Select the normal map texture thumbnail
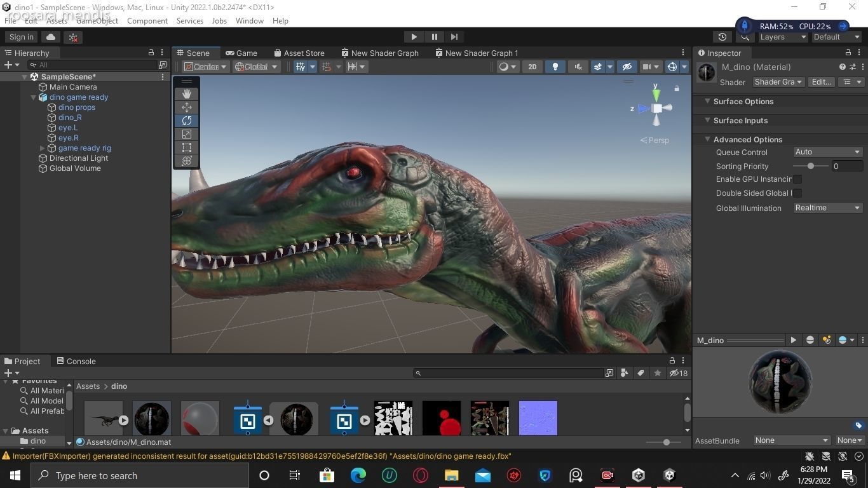 tap(538, 417)
